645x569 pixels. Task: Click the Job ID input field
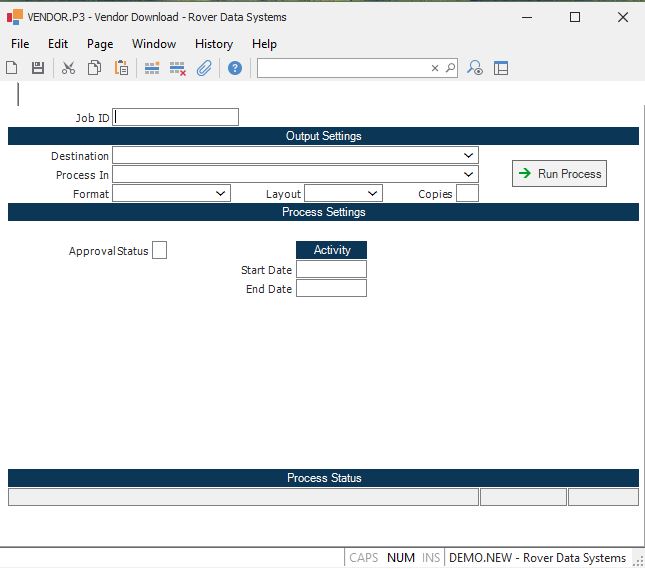176,117
